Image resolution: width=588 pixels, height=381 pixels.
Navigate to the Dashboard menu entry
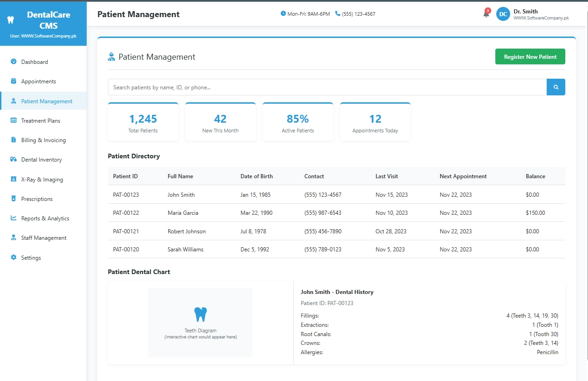pyautogui.click(x=13, y=62)
